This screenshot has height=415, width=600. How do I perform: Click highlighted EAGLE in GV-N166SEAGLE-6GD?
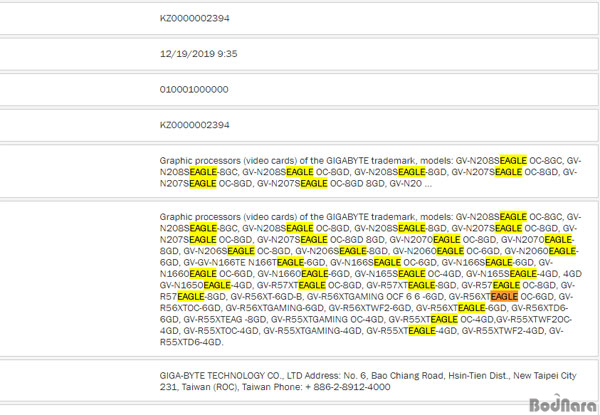[x=499, y=262]
